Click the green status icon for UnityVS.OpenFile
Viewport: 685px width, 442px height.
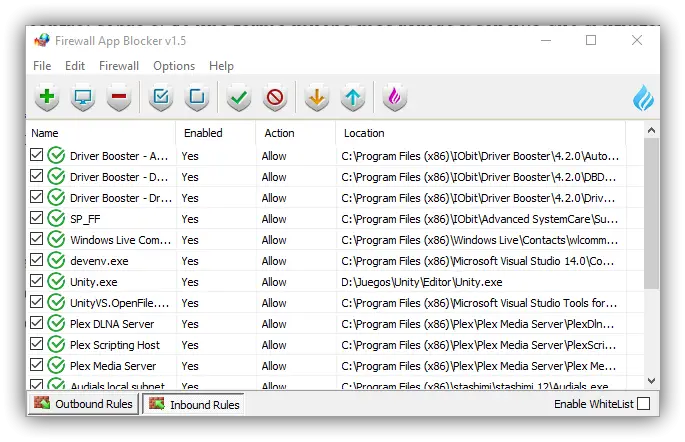[x=56, y=303]
